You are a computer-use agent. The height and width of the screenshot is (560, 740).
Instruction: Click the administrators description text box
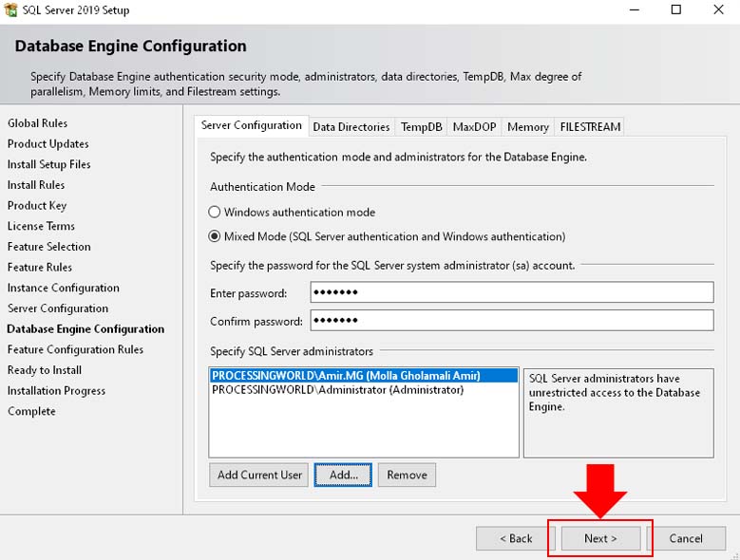(618, 413)
